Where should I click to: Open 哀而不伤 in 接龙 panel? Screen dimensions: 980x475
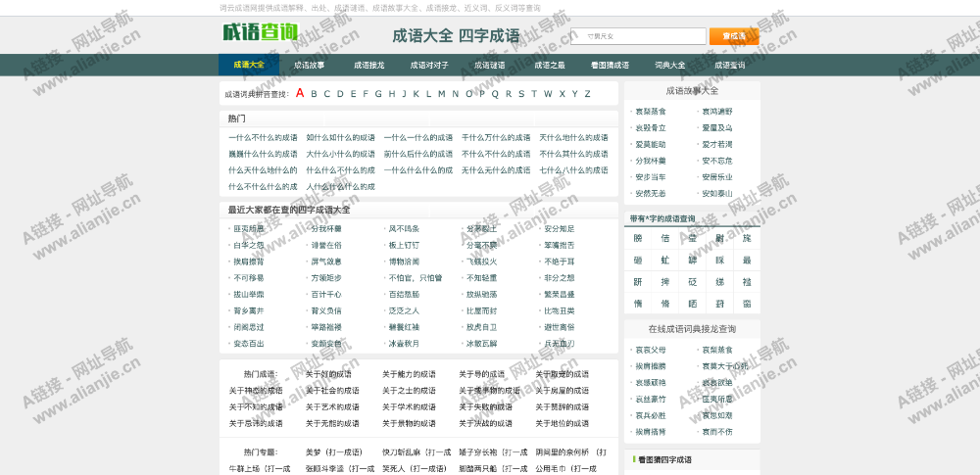pyautogui.click(x=717, y=431)
